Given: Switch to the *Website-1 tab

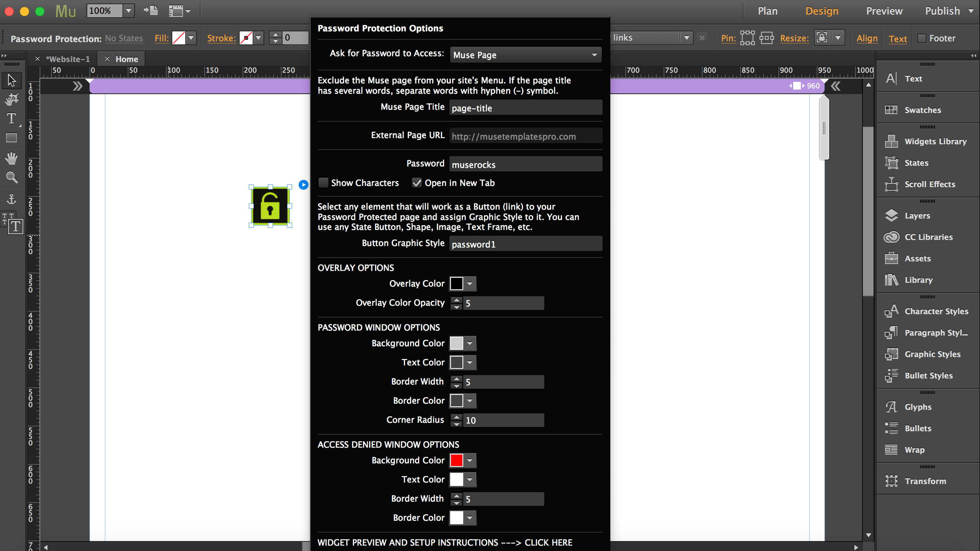Looking at the screenshot, I should click(68, 59).
